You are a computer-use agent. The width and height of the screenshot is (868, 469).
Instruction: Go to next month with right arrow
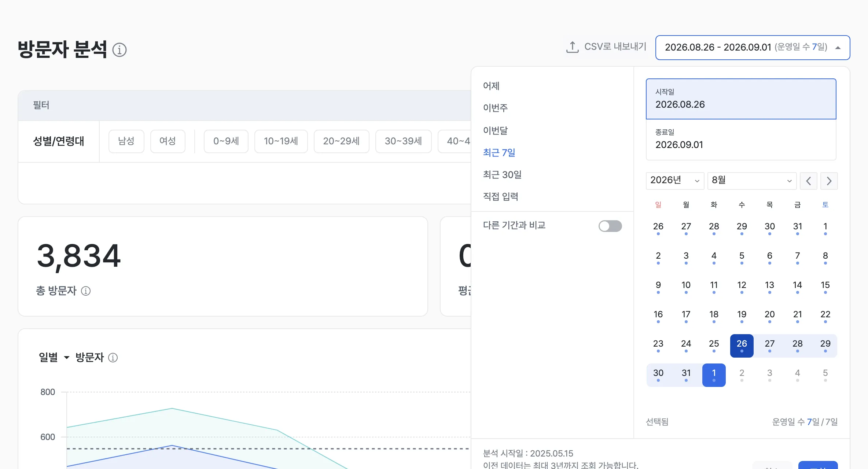point(829,181)
